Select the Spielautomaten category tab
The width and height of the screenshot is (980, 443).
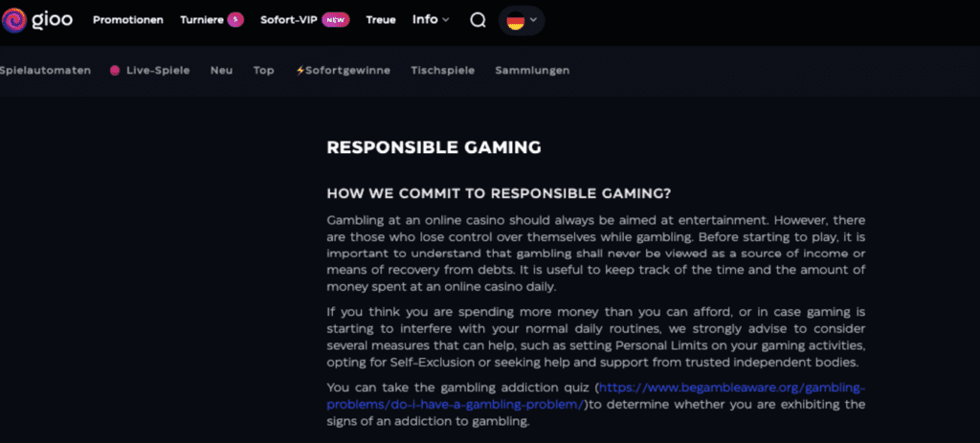(46, 71)
